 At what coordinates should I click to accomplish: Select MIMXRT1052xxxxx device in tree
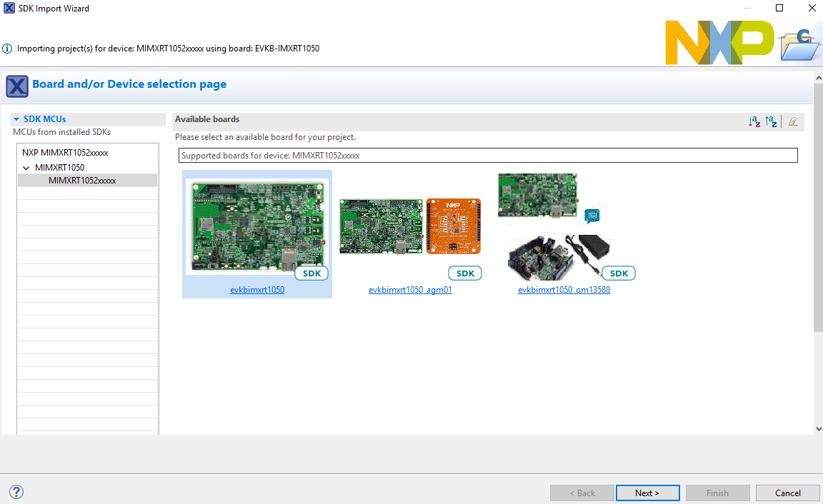pyautogui.click(x=81, y=181)
